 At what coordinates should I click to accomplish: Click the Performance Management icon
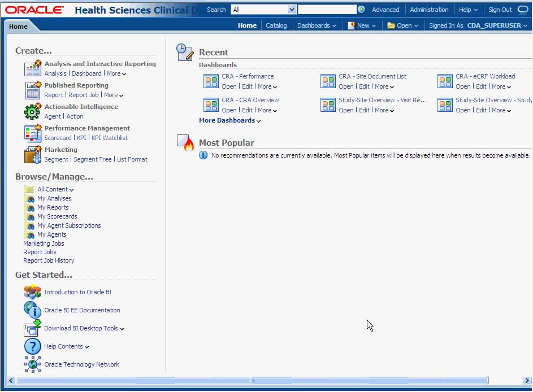pyautogui.click(x=33, y=133)
